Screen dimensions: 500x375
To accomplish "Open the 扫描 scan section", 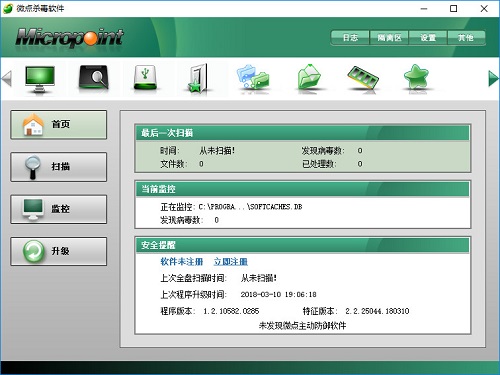I will (59, 167).
